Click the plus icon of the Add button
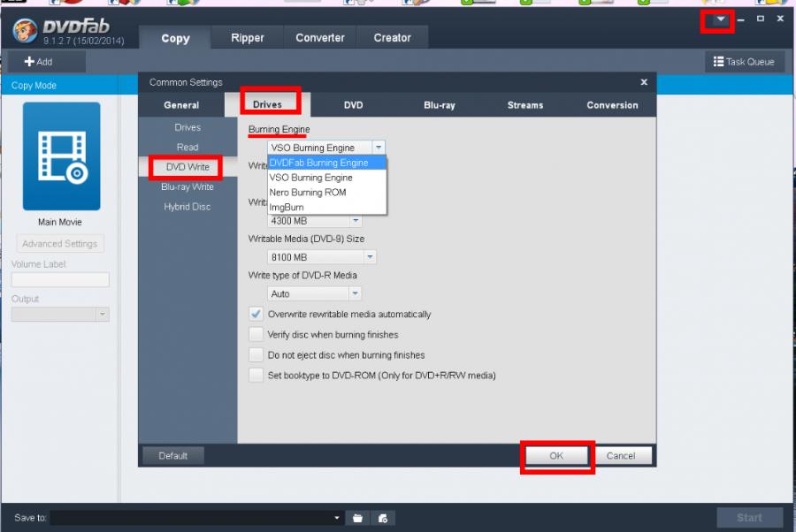The height and width of the screenshot is (532, 796). pyautogui.click(x=29, y=61)
